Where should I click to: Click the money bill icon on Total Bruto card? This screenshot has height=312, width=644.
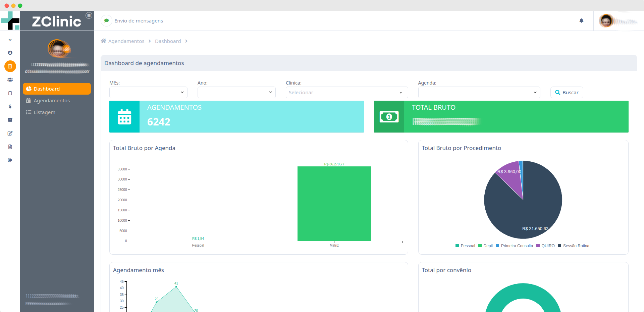point(389,117)
